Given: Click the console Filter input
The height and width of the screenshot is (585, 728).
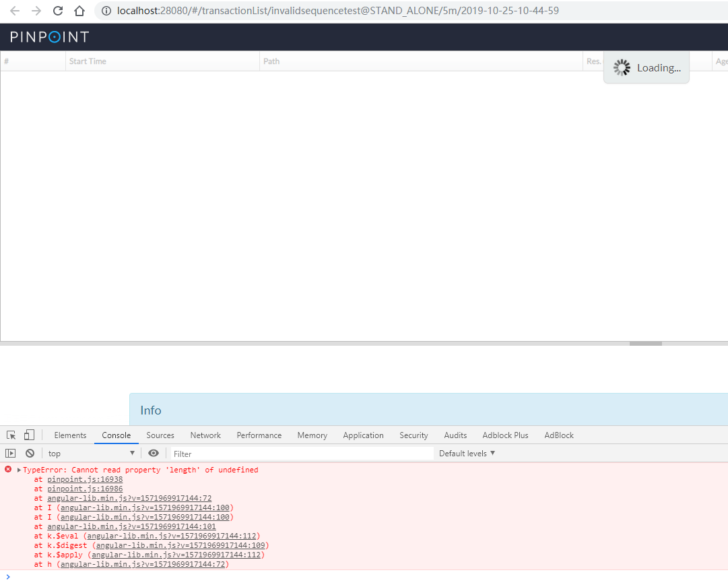Looking at the screenshot, I should pyautogui.click(x=302, y=454).
